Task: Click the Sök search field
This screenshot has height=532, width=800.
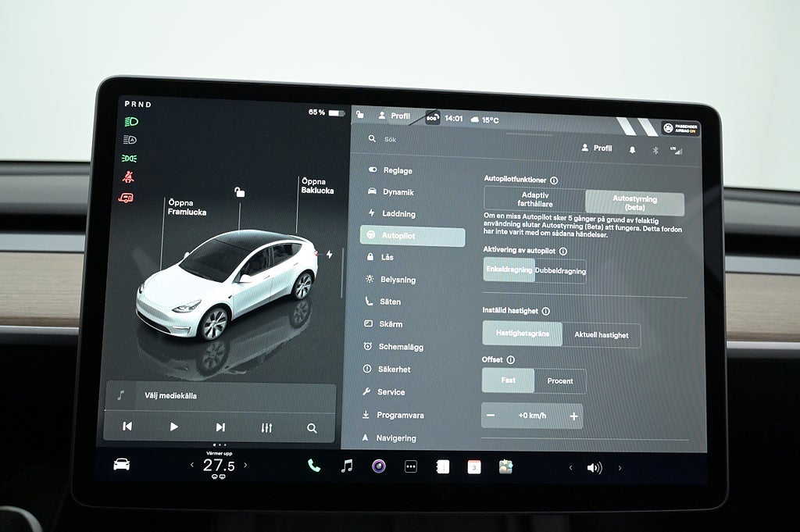Action: click(x=437, y=139)
